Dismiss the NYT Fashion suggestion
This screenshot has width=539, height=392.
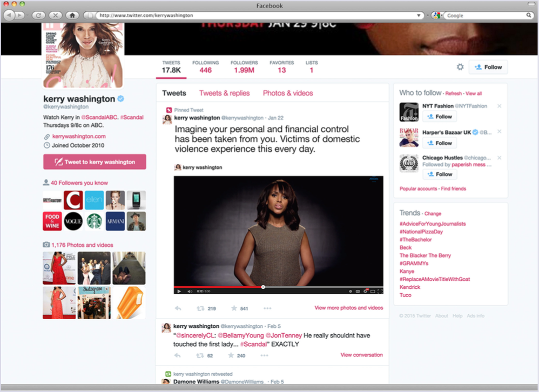pyautogui.click(x=499, y=106)
